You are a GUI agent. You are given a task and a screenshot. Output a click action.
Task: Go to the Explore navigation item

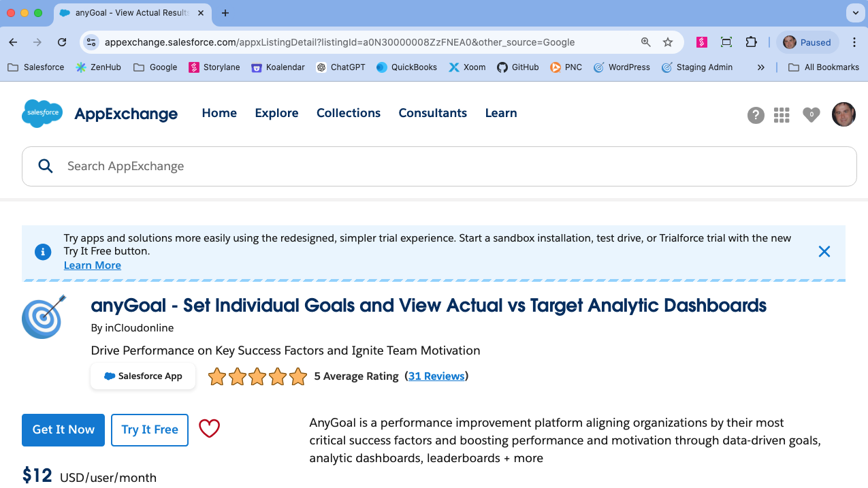pyautogui.click(x=276, y=113)
